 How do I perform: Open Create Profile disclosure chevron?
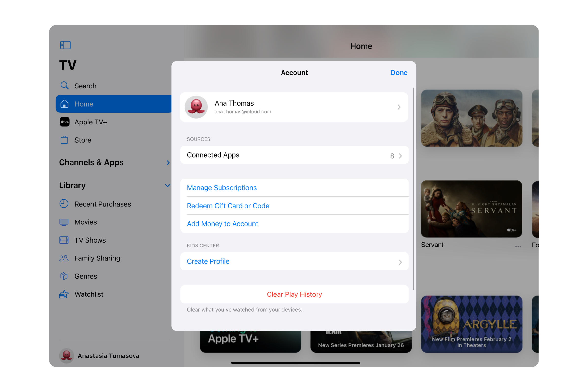click(401, 262)
